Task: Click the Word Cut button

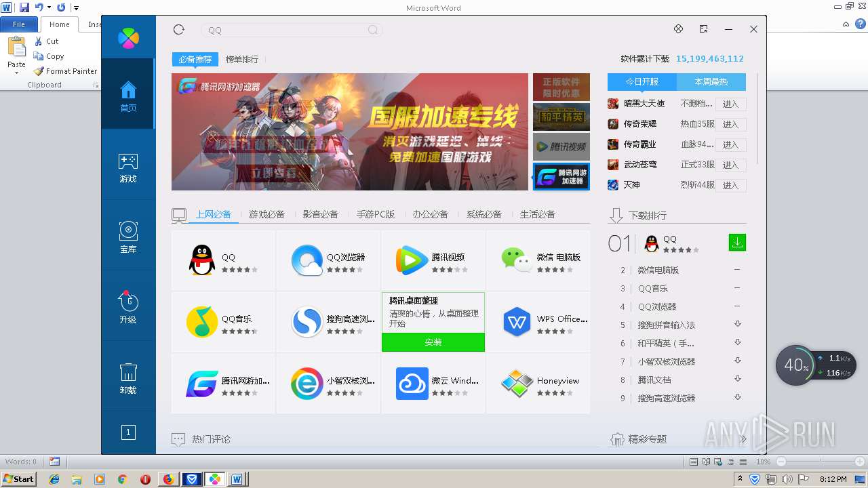Action: tap(47, 41)
